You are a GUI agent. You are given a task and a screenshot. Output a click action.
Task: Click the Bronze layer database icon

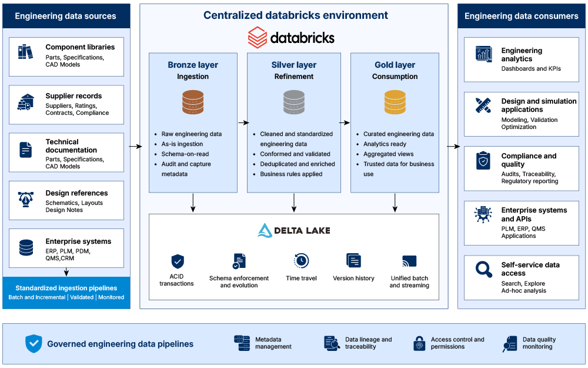pyautogui.click(x=193, y=102)
